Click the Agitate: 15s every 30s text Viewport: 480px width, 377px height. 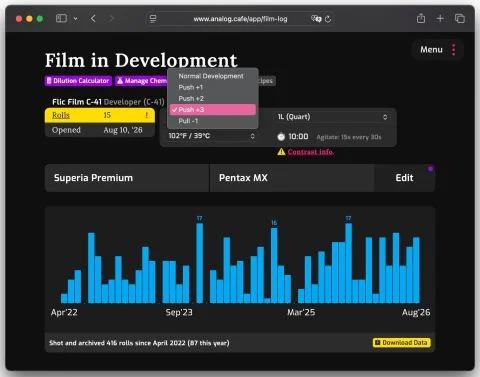click(x=349, y=137)
